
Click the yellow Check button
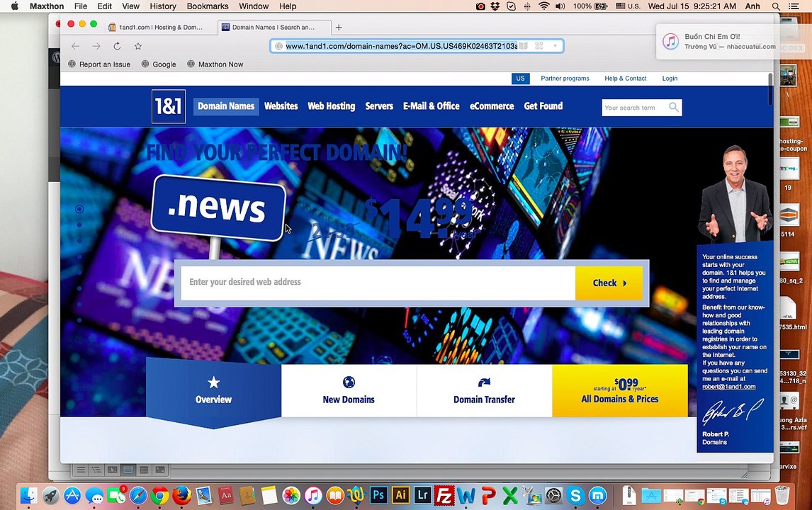(x=609, y=283)
